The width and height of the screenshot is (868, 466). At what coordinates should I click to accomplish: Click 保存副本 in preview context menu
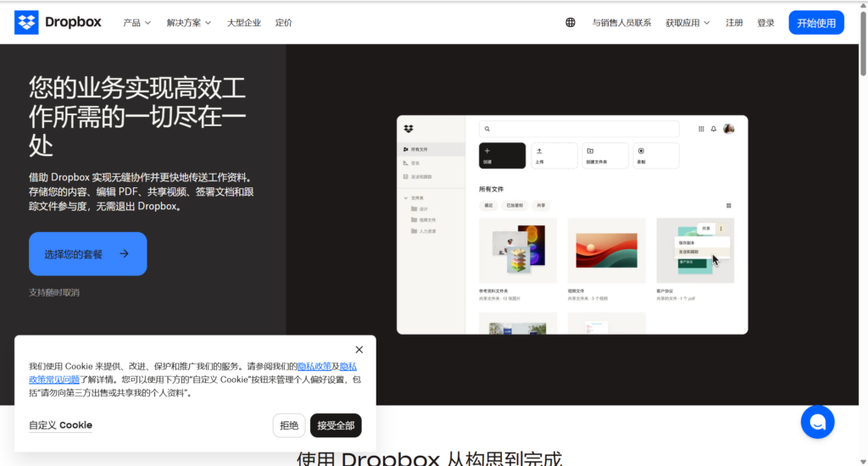pos(701,243)
